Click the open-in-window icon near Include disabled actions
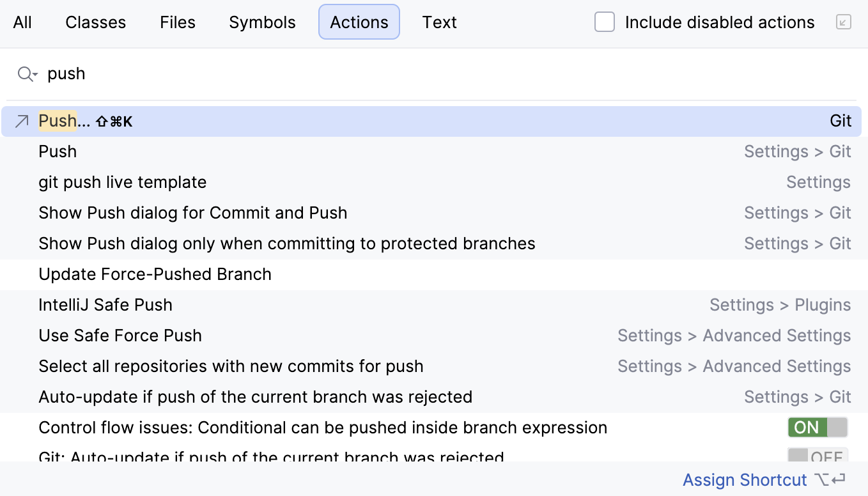 coord(844,21)
